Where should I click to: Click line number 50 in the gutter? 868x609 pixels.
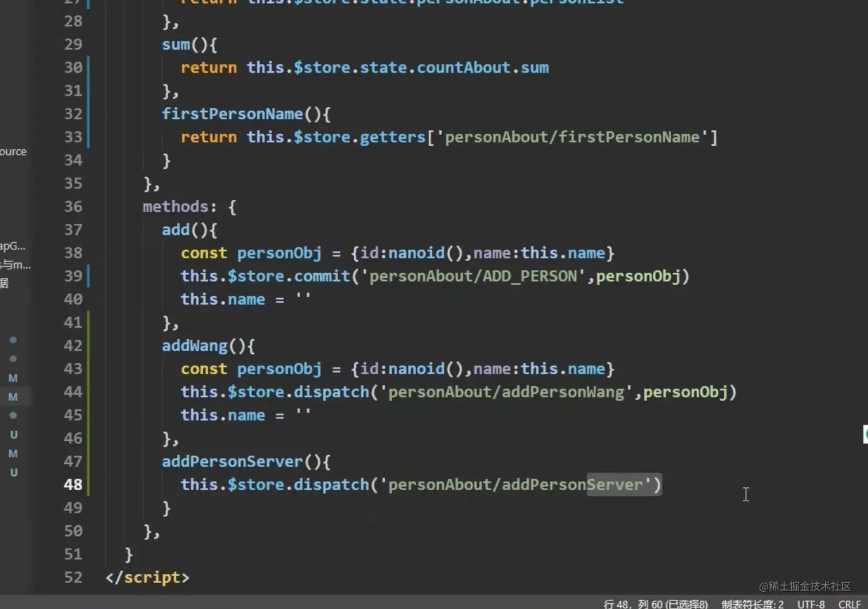point(73,531)
